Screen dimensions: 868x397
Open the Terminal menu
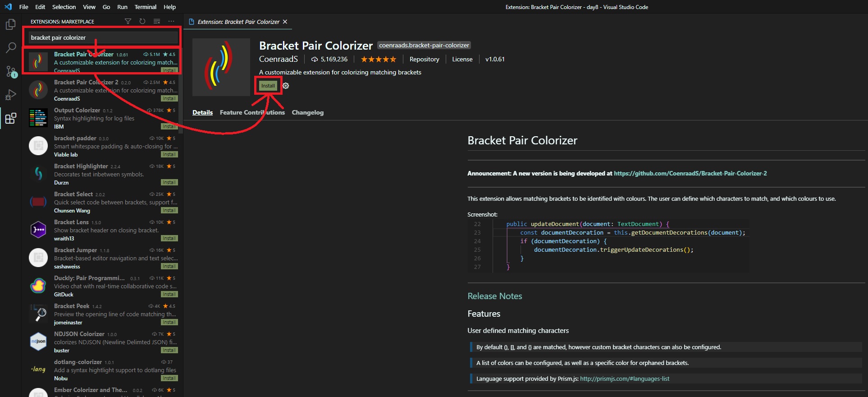pos(146,7)
